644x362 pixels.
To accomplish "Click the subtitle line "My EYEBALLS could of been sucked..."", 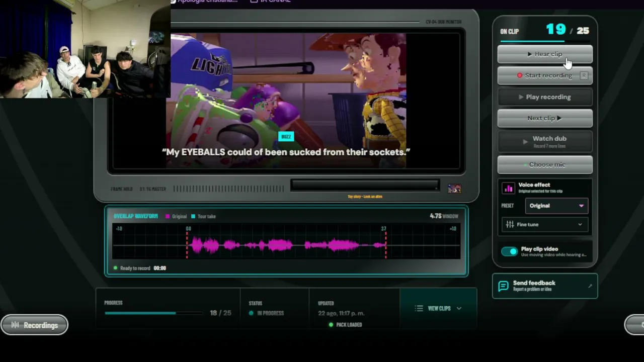I will point(286,152).
